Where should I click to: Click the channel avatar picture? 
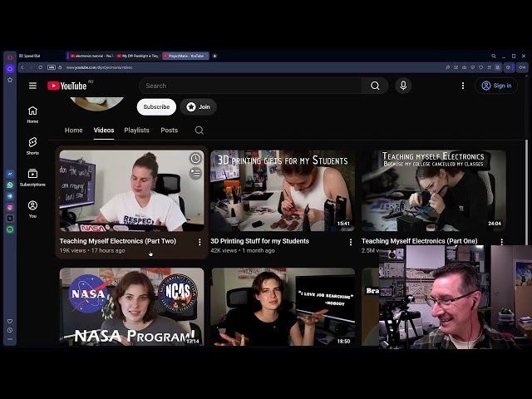tap(97, 103)
